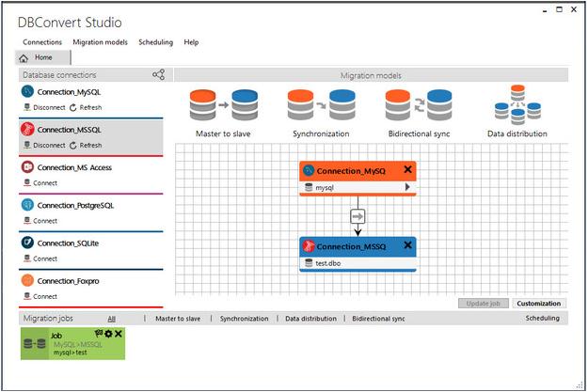588x392 pixels.
Task: Open the Migration models menu
Action: point(100,42)
